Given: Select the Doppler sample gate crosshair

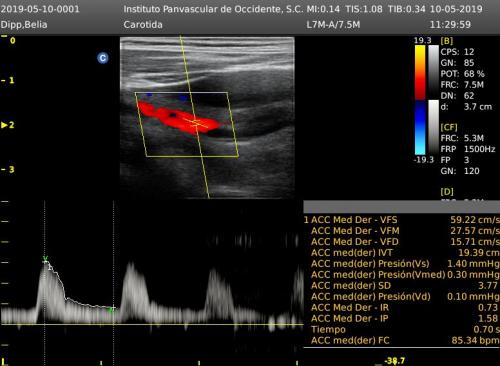Looking at the screenshot, I should tap(196, 122).
